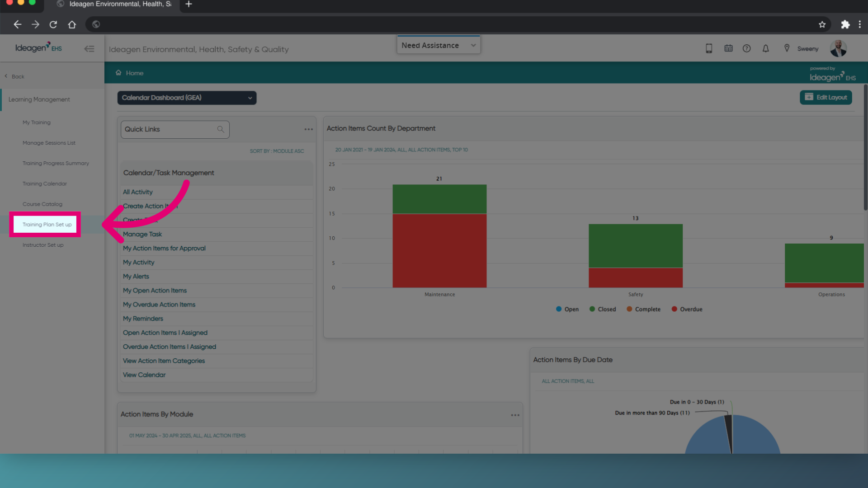The width and height of the screenshot is (868, 488).
Task: Open browser three-dot menu
Action: 860,24
